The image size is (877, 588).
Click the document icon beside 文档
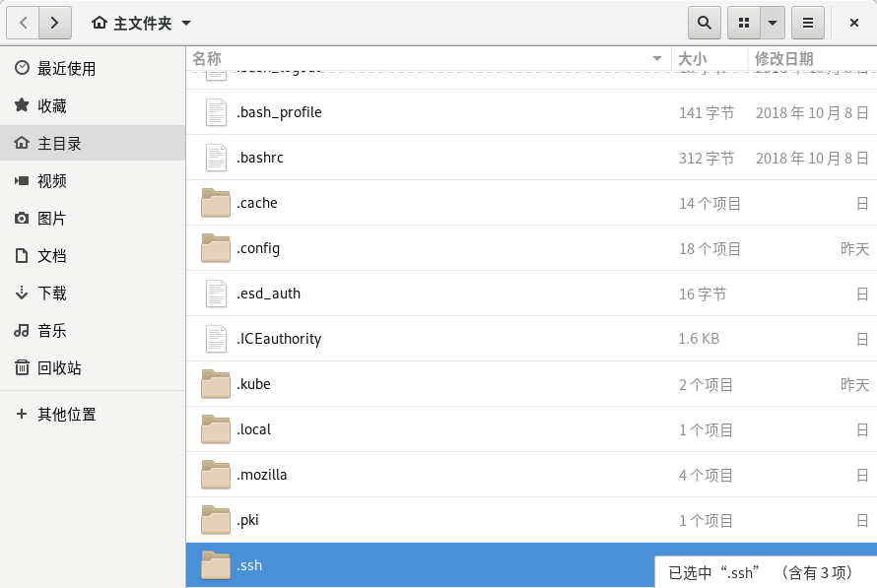[22, 255]
